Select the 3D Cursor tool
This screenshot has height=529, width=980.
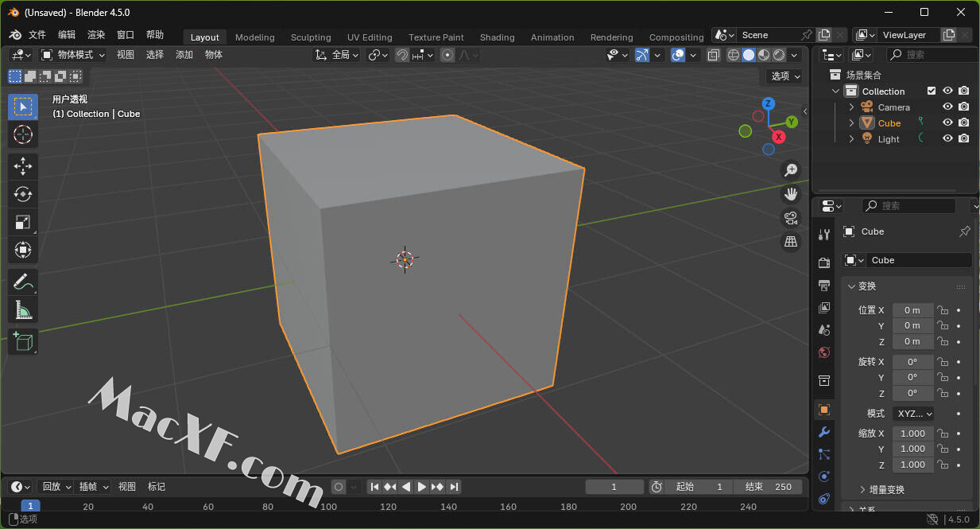pyautogui.click(x=22, y=134)
